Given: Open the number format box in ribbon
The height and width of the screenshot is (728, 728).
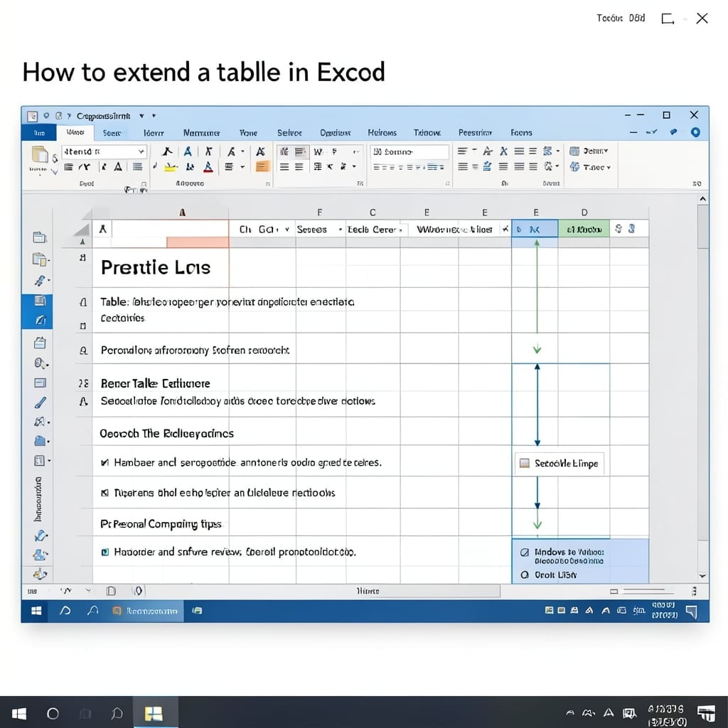Looking at the screenshot, I should tap(409, 152).
